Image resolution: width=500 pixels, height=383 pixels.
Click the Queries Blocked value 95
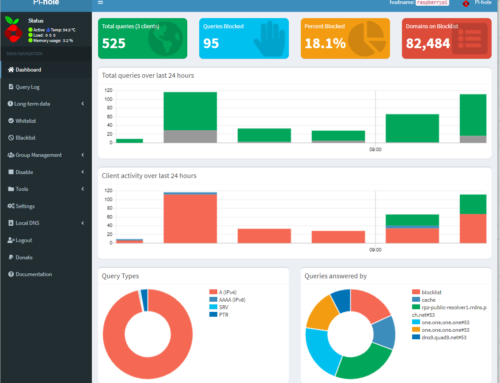tap(211, 43)
